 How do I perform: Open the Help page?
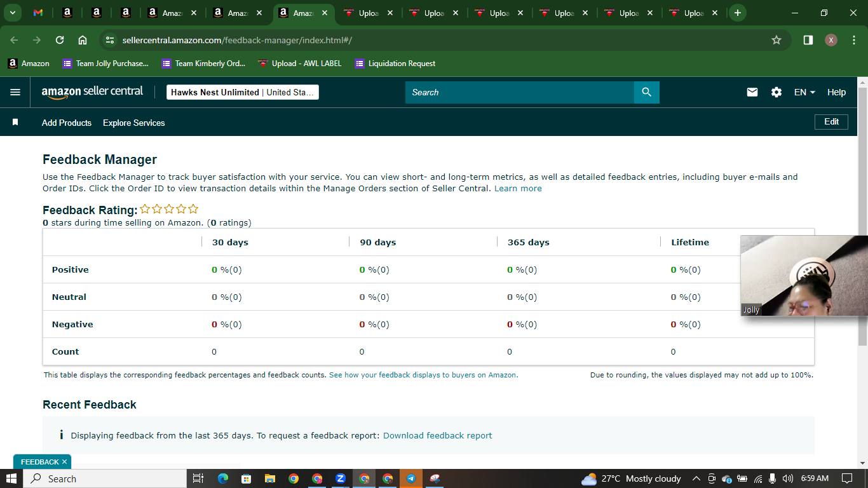[x=836, y=92]
